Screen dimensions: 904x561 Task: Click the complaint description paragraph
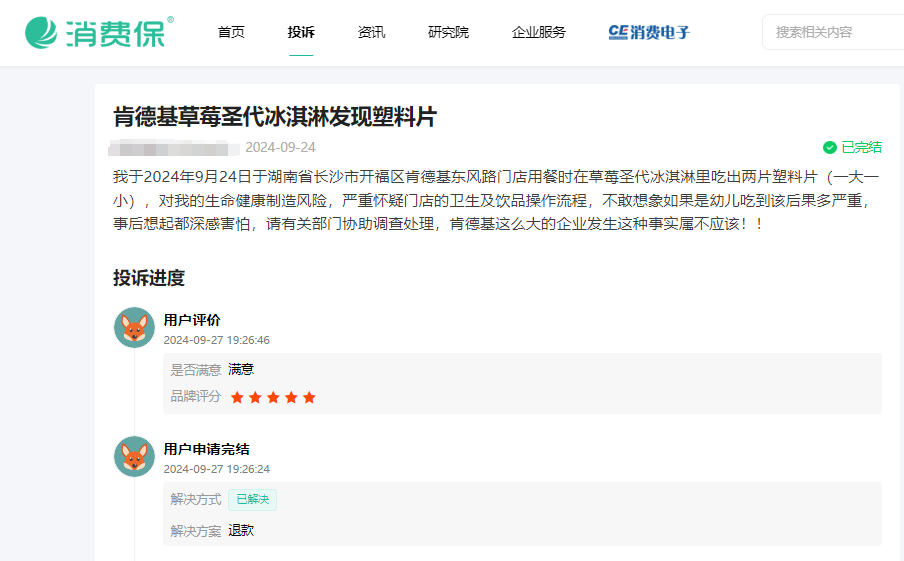tap(496, 200)
